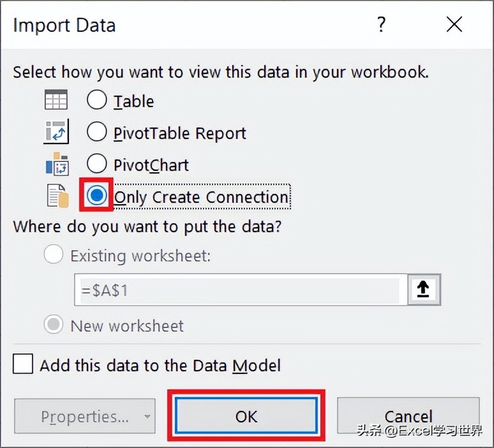494x448 pixels.
Task: Click the Only Create Connection document icon
Action: 58,196
